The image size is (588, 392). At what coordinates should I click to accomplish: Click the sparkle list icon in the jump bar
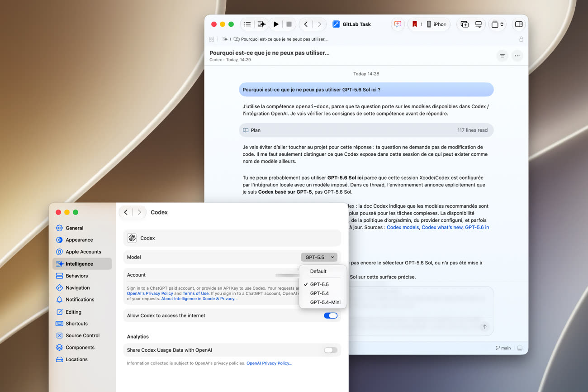point(225,39)
